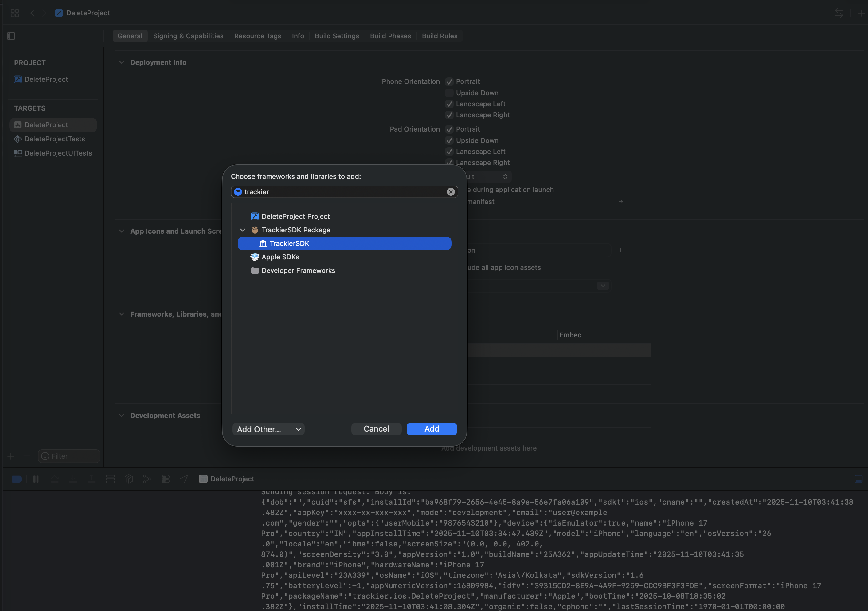
Task: Open the project navigator grid icon
Action: 15,13
